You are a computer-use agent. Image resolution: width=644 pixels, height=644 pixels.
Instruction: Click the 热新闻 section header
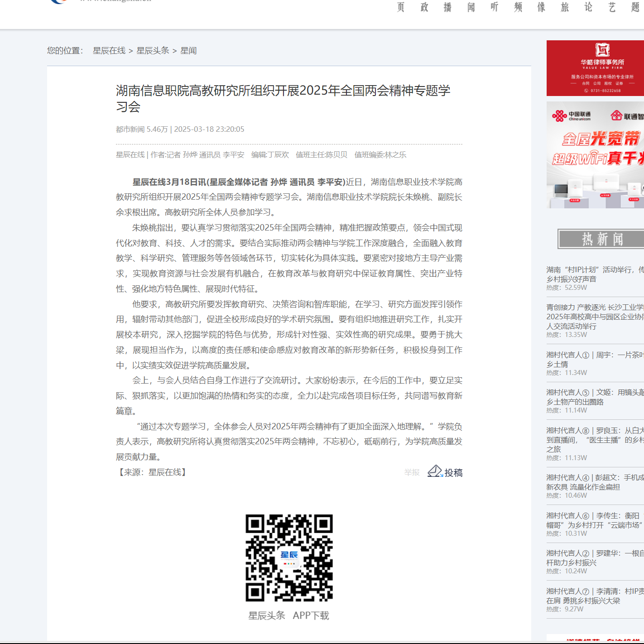(x=602, y=239)
